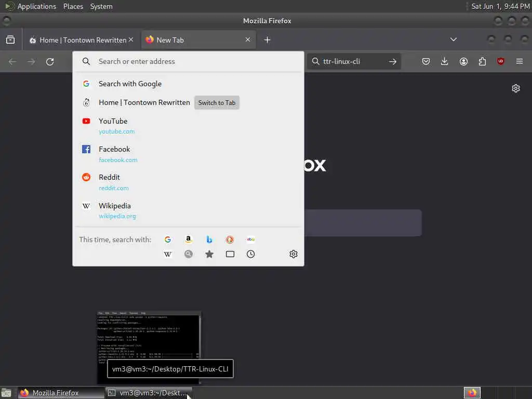Open the Reddit suggestion
The height and width of the screenshot is (399, 532).
188,182
